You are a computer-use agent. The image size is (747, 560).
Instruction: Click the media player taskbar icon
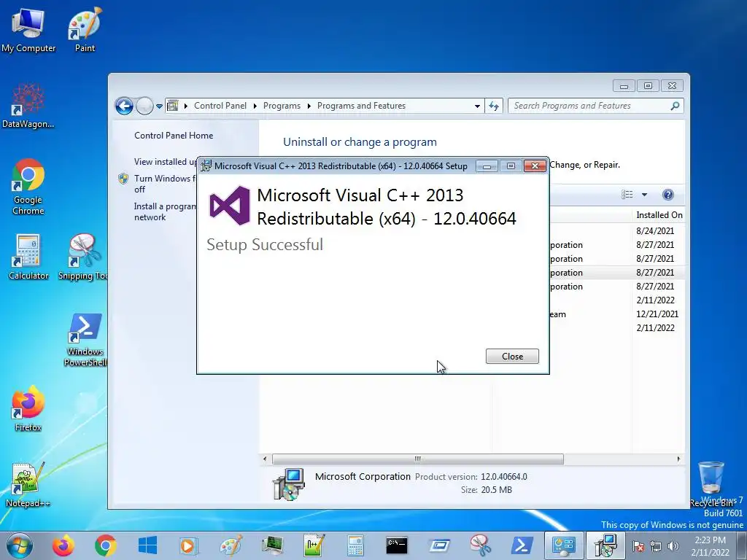point(188,545)
